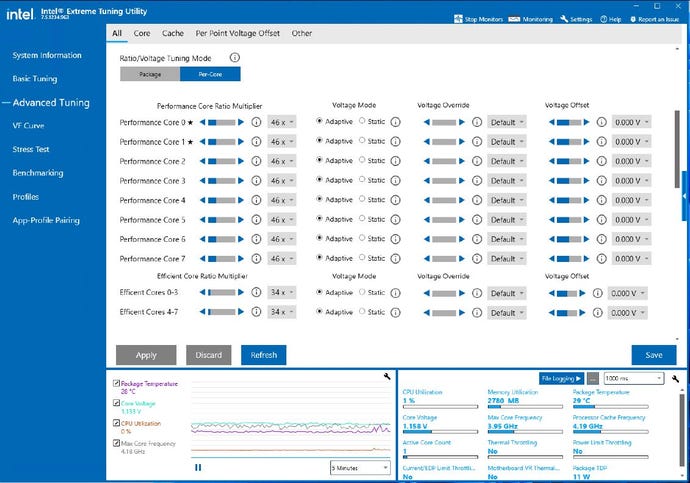This screenshot has width=690, height=483.
Task: Decrease Efficient Cores 4-7 voltage offset left arrow
Action: point(552,313)
